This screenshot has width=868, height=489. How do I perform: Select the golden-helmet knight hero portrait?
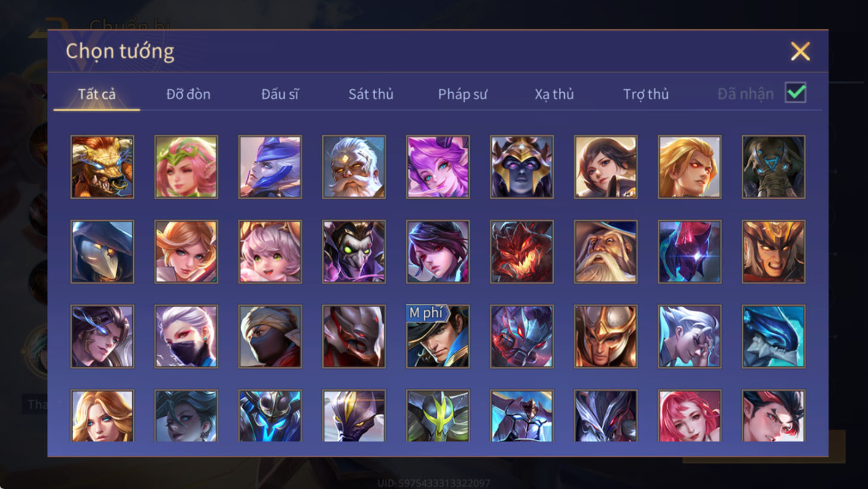point(606,336)
